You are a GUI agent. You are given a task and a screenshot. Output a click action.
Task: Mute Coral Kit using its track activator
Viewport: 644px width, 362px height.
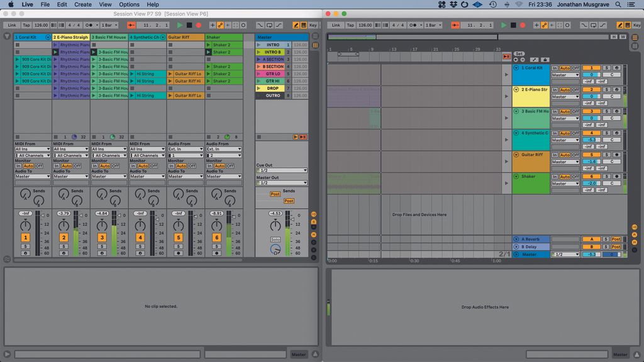tap(25, 238)
